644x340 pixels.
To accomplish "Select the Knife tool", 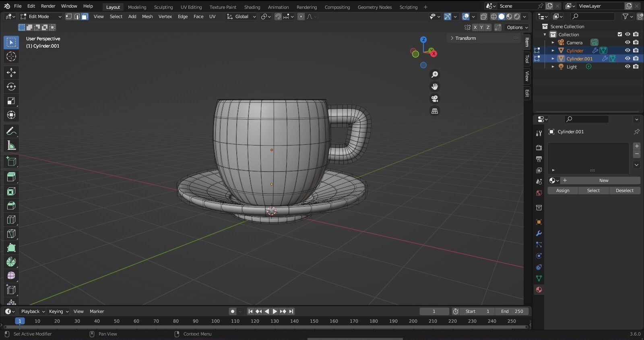I will tap(11, 234).
